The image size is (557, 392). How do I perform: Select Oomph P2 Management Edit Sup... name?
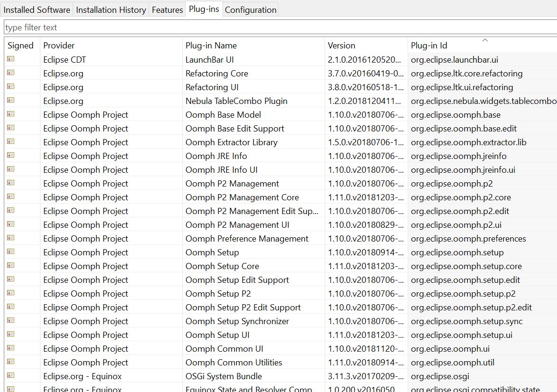(x=252, y=211)
